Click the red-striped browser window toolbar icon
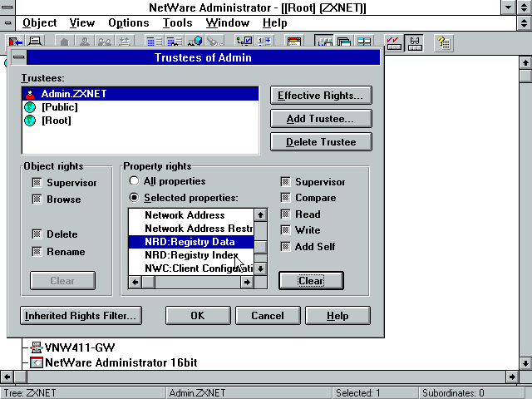The width and height of the screenshot is (532, 399). 293,42
